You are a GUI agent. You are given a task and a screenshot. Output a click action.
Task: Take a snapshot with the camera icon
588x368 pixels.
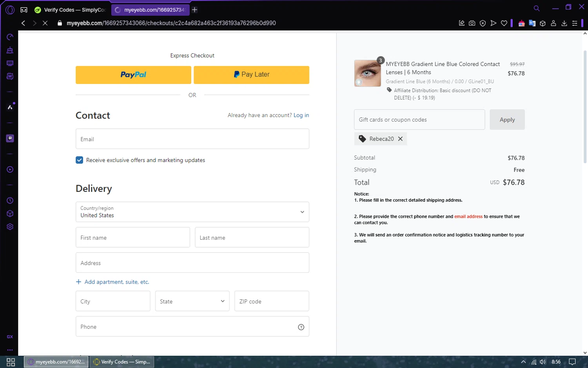click(x=472, y=23)
